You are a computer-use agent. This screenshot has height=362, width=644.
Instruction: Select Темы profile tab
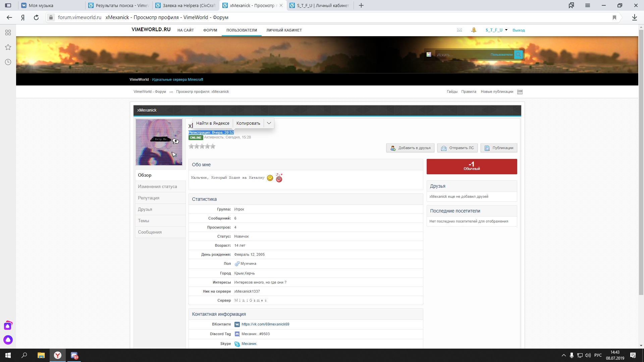(160, 221)
